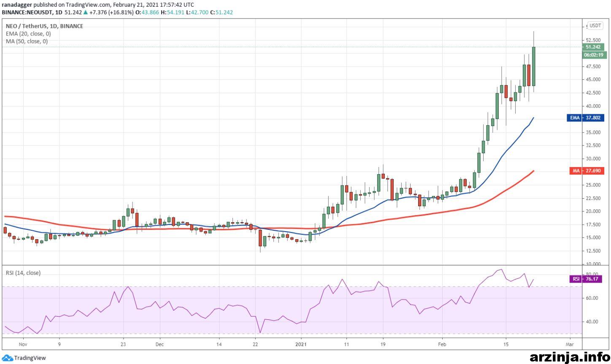Click the published-on TradingView.com date line

coord(99,5)
